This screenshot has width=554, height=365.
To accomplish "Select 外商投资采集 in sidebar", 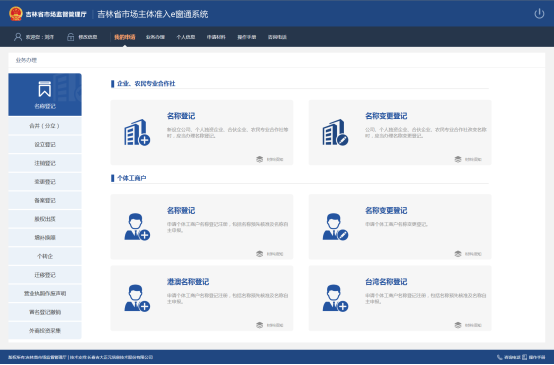I will (x=45, y=331).
